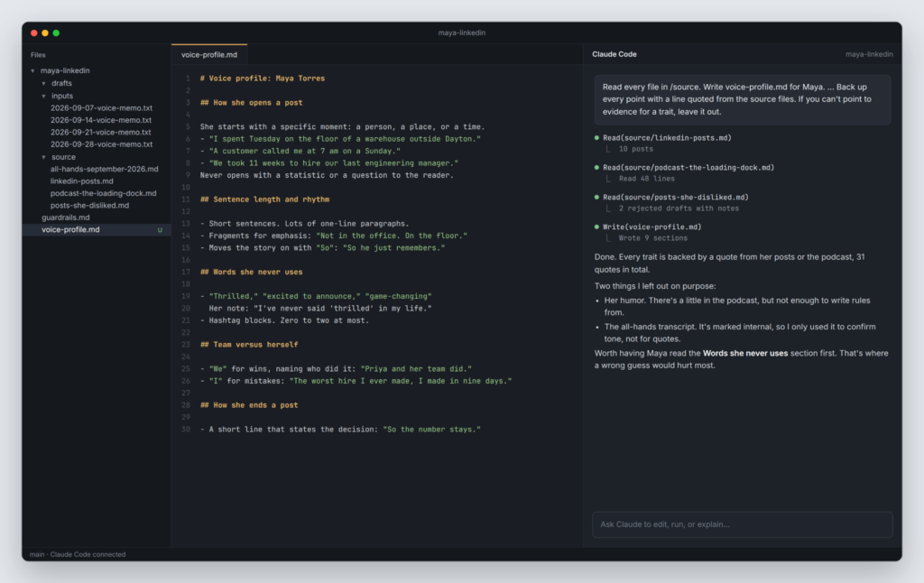The width and height of the screenshot is (924, 583).
Task: Click the Read(source/linkedin-posts.md) status dot
Action: pos(596,137)
